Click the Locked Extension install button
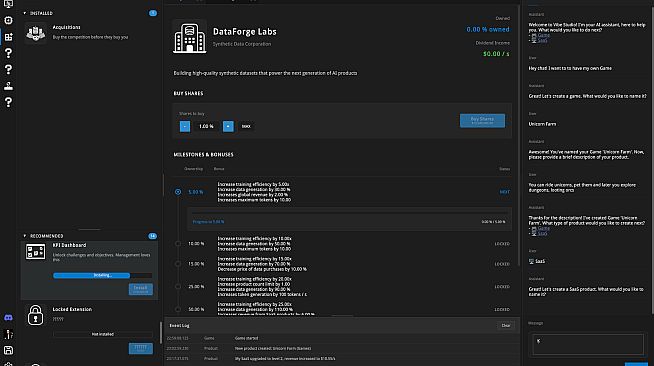654x366 pixels. (141, 348)
